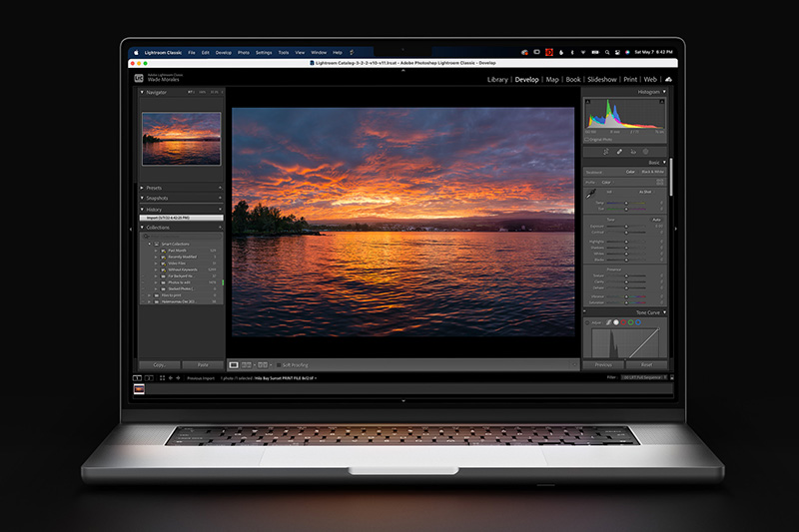The height and width of the screenshot is (532, 799).
Task: Open the Photo menu
Action: [244, 53]
